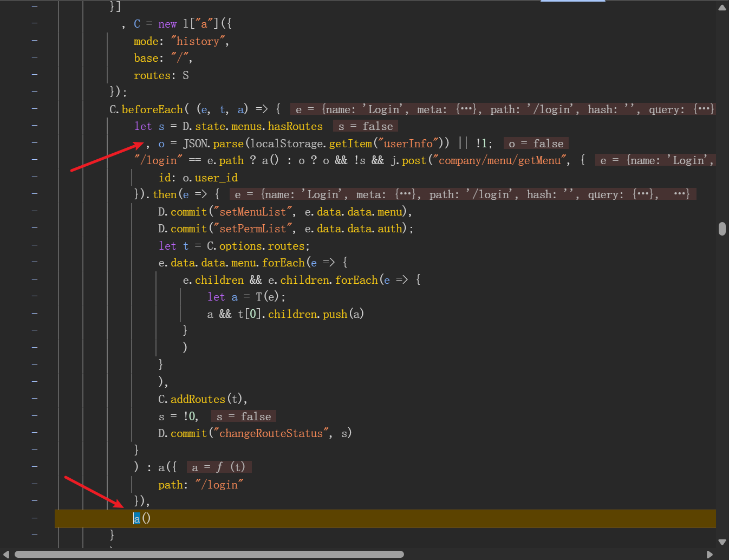729x560 pixels.
Task: Click the horizontal scrollbar right arrow
Action: 710,554
